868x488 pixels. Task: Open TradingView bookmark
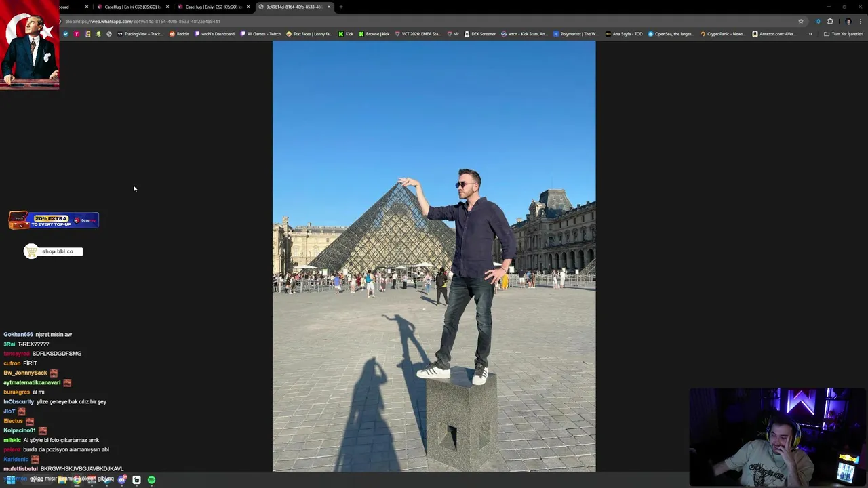pos(140,34)
